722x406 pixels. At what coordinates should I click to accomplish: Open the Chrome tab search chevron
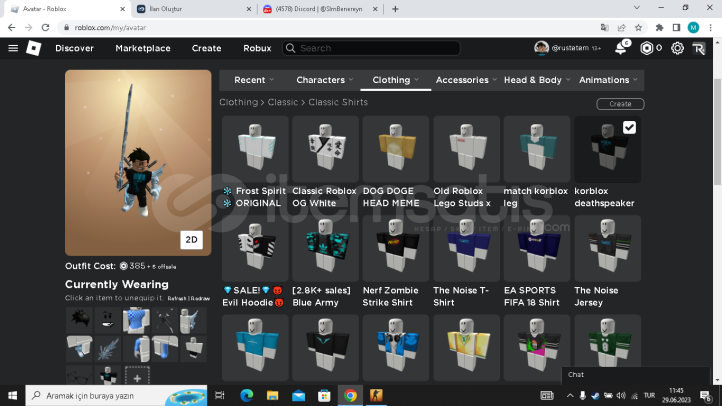pos(637,8)
